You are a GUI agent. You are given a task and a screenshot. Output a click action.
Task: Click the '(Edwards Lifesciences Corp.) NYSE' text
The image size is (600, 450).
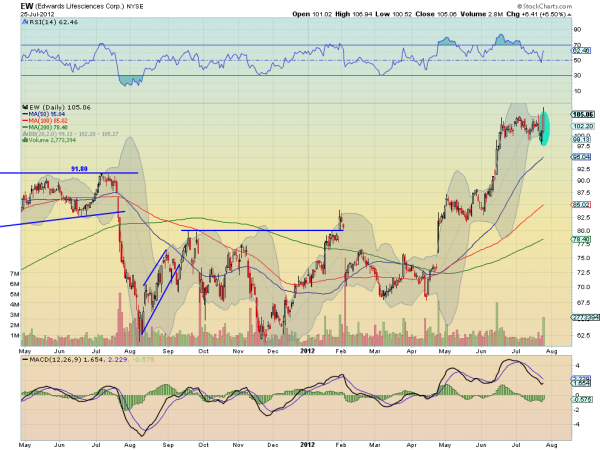[x=88, y=7]
